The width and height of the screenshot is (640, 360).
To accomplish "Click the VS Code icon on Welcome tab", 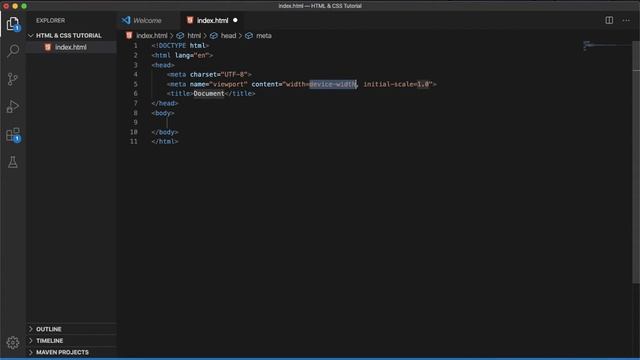I will 126,20.
